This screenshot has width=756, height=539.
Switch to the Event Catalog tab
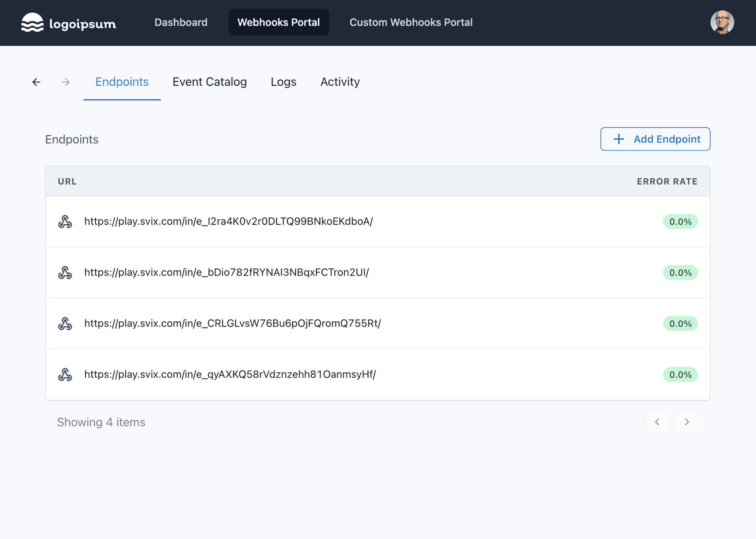[209, 82]
